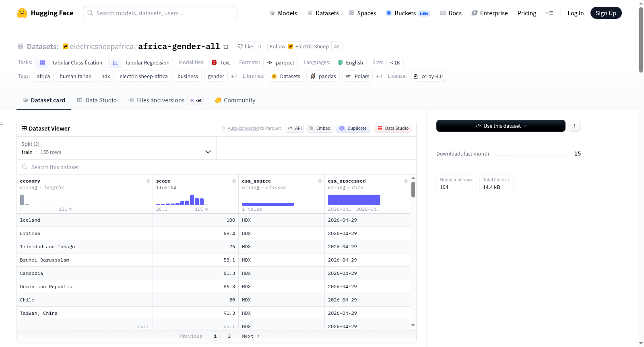Open Models in the top navigation
644x347 pixels.
283,13
